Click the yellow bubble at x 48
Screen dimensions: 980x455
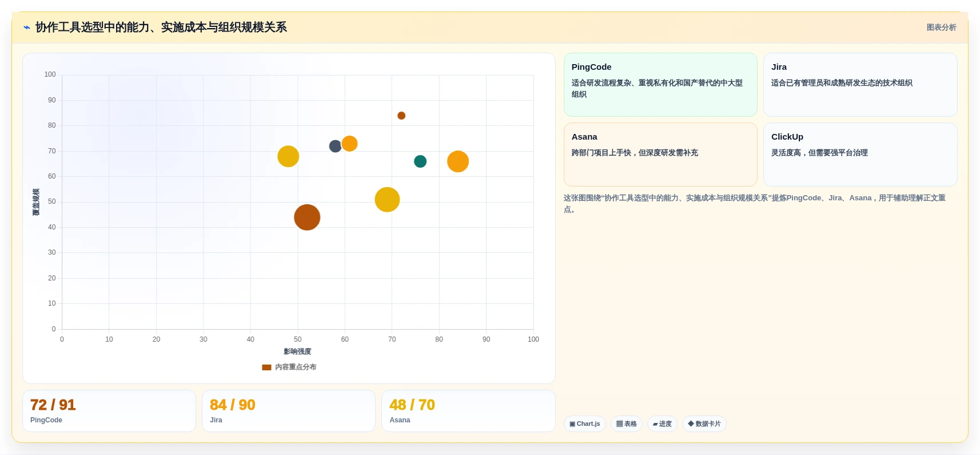[x=288, y=156]
